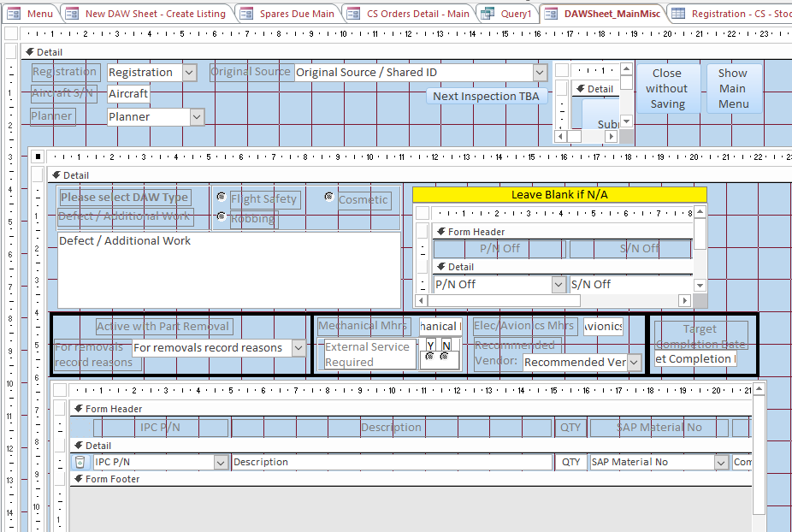This screenshot has height=532, width=792.
Task: Click the up scroll arrow of the IPC P/N subform
Action: (759, 388)
